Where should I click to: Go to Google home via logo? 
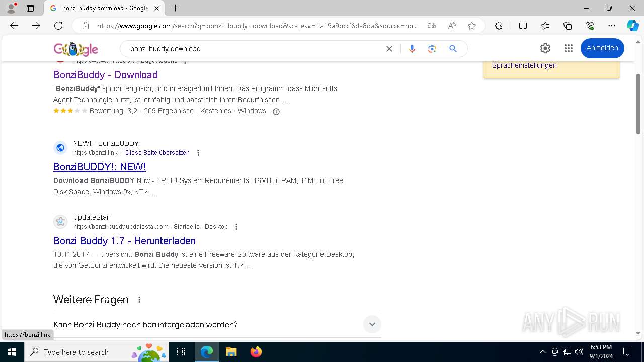tap(76, 49)
